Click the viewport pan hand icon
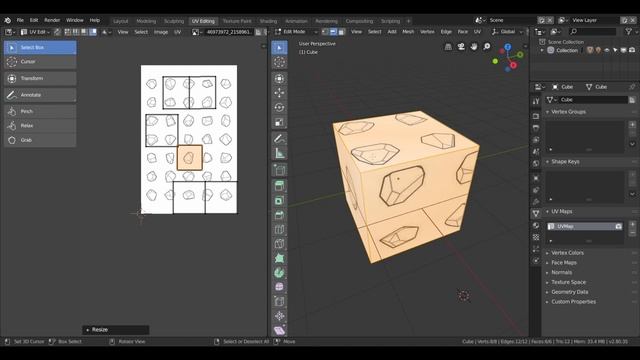640x360 pixels. tap(473, 47)
